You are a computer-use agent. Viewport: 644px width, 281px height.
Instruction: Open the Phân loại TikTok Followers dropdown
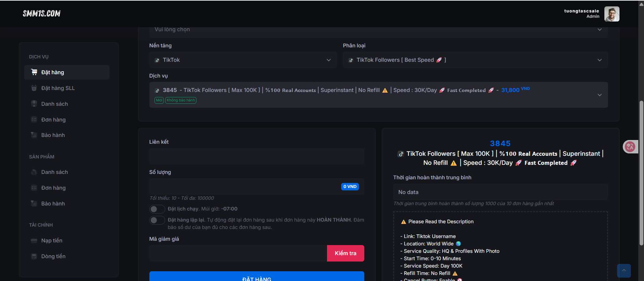click(x=475, y=60)
